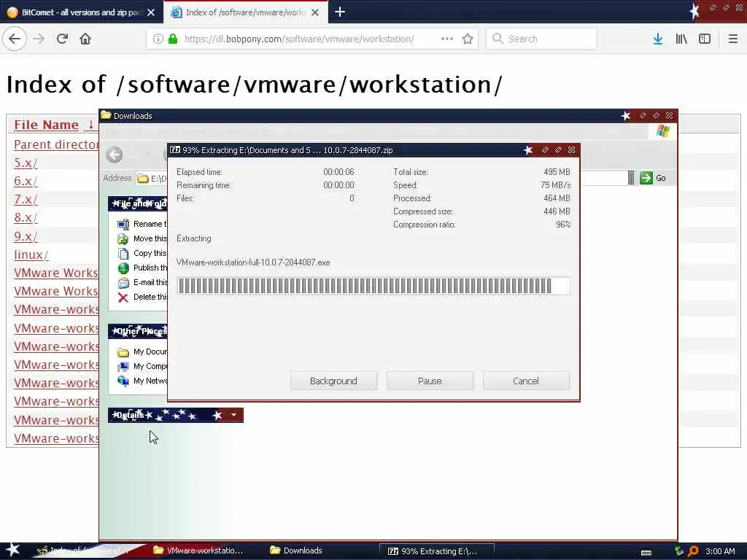Click the green Go button

pos(653,178)
